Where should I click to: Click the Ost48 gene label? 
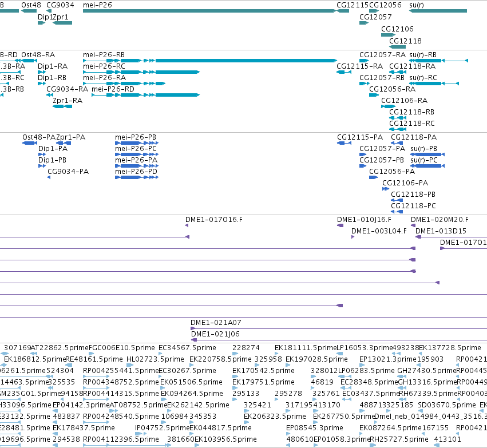point(31,5)
